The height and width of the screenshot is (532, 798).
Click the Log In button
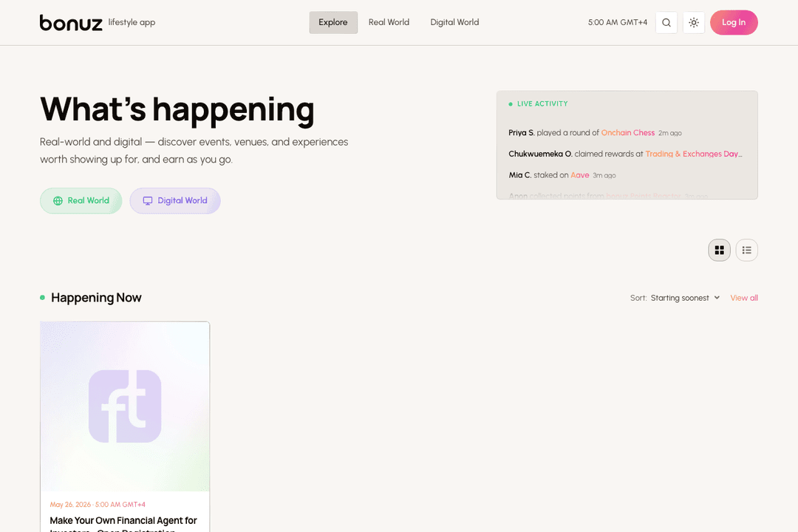pos(734,22)
